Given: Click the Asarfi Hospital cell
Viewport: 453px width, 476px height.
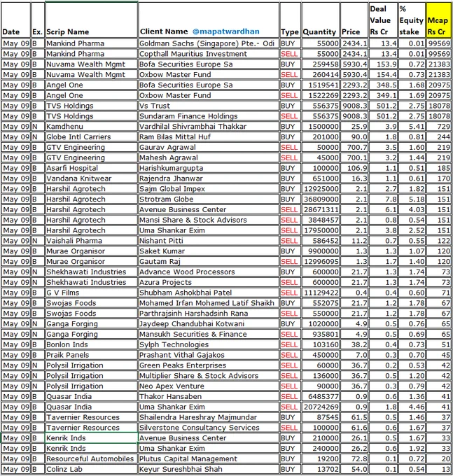Looking at the screenshot, I should (91, 168).
